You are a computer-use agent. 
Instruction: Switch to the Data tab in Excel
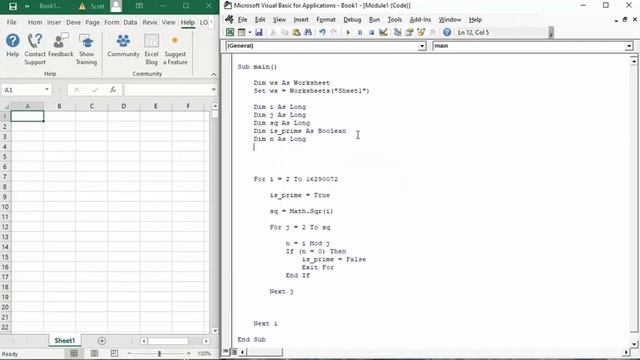[130, 22]
